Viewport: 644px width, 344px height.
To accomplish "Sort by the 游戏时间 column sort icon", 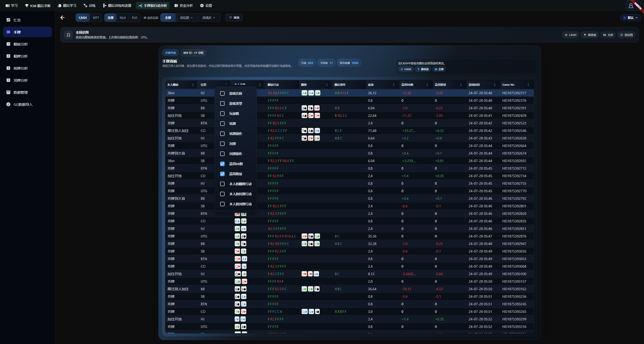I will [x=495, y=85].
